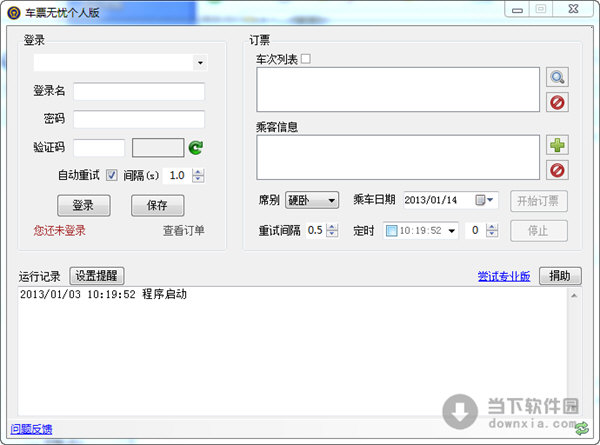Screen dimensions: 600x445
Task: Click inside the 乘客信息 list box
Action: [x=398, y=157]
